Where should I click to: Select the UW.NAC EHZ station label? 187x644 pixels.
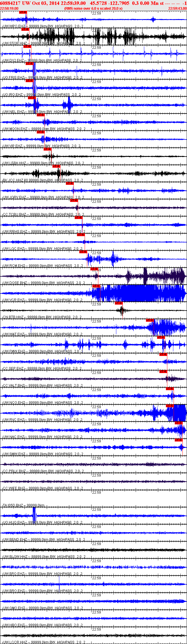pyautogui.click(x=14, y=437)
